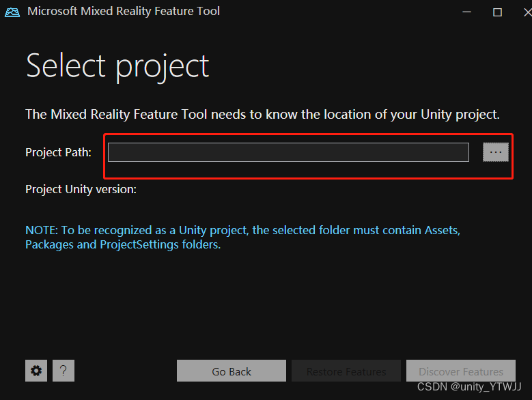Screen dimensions: 532x400
Task: Click the Discover Features button
Action: [461, 371]
